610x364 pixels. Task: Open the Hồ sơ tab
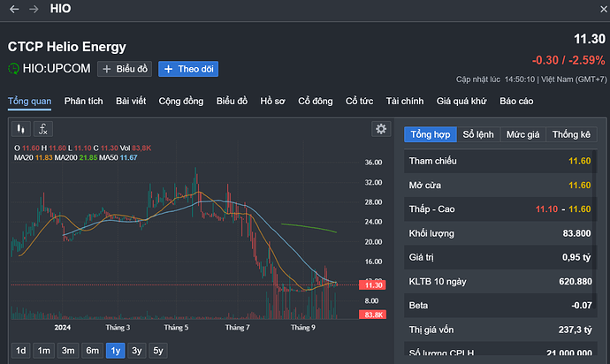(x=272, y=101)
